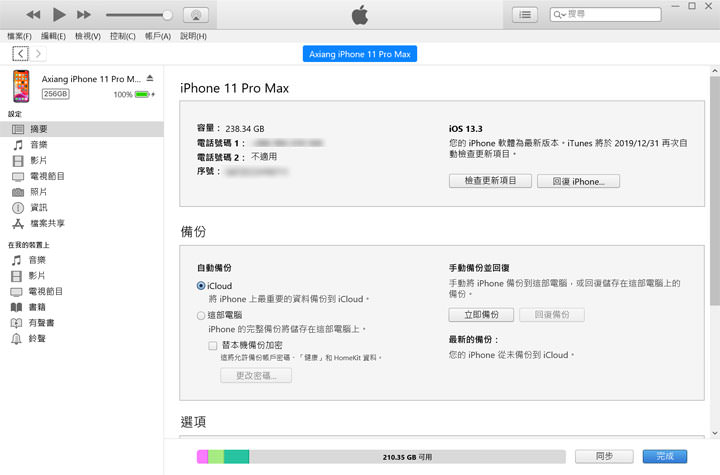This screenshot has width=720, height=475.
Task: Open the 說明(H) menu
Action: (x=193, y=36)
